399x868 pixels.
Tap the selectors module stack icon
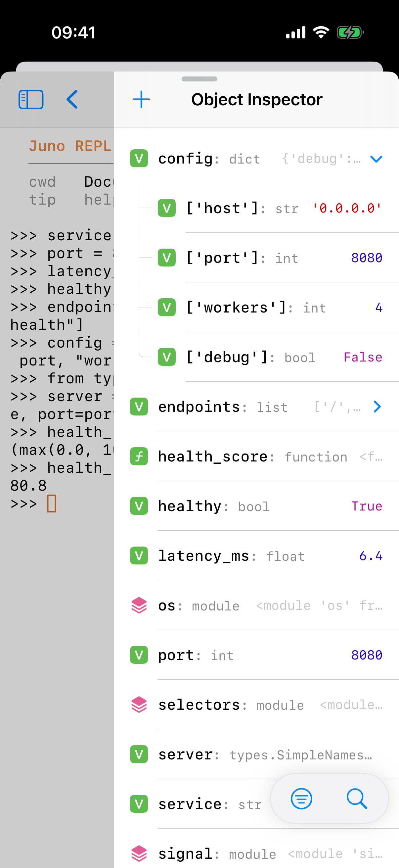tap(139, 704)
